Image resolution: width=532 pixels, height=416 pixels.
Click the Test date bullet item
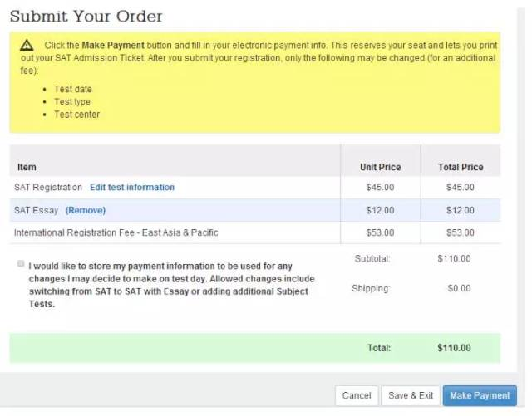pyautogui.click(x=73, y=89)
